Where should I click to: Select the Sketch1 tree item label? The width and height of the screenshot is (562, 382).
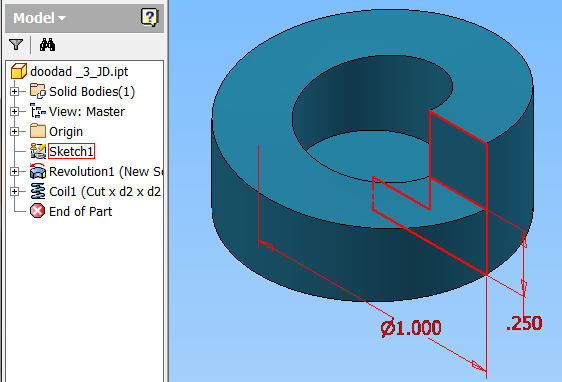[x=71, y=151]
